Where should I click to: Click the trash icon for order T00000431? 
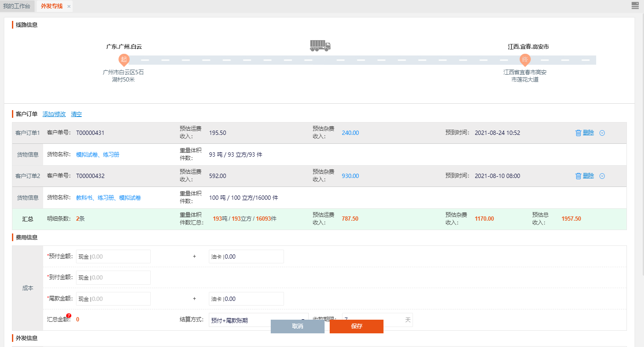point(578,133)
